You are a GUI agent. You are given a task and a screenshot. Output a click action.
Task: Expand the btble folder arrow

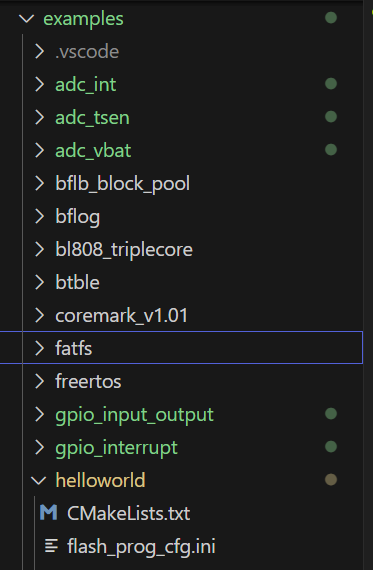click(39, 282)
